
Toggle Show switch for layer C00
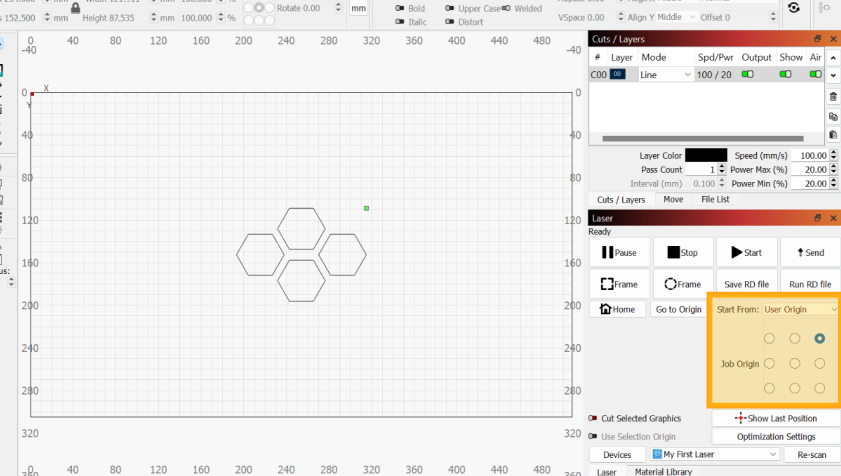(785, 74)
